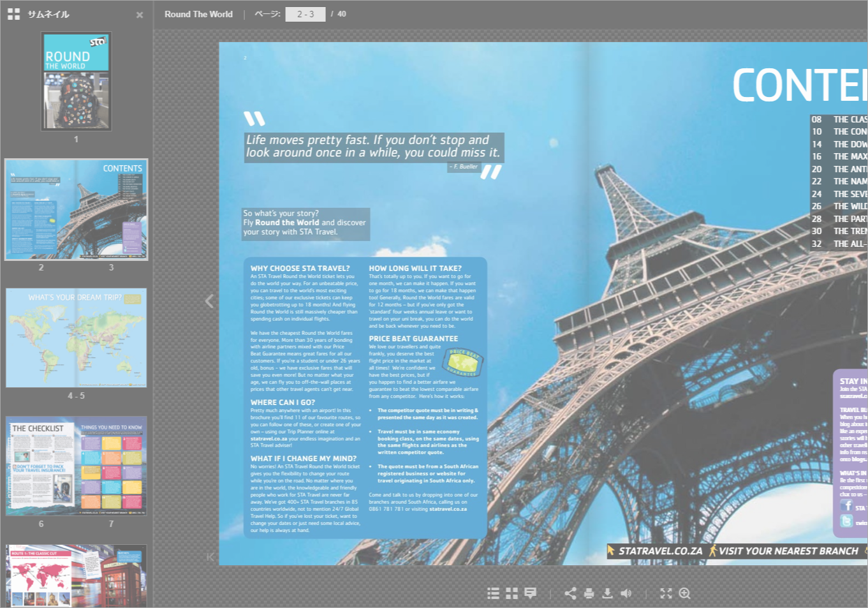Click the Price Beat Guarantee badge

pos(463,362)
